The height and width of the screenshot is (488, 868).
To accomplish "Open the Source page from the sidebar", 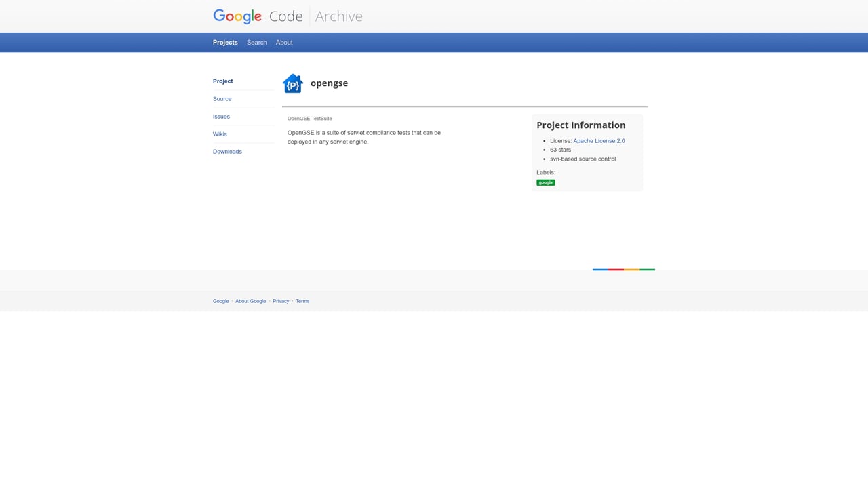I will [222, 98].
